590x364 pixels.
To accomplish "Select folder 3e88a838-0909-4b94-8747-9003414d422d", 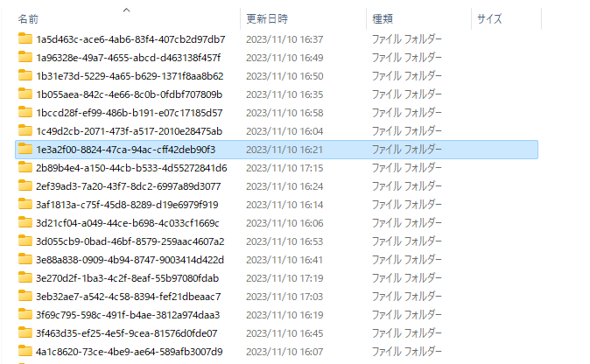I will [x=130, y=260].
